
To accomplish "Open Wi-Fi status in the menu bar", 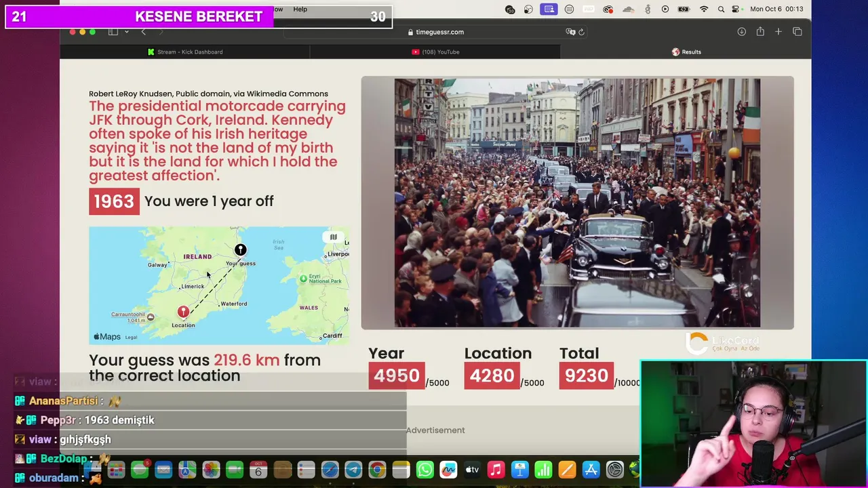I will 704,9.
